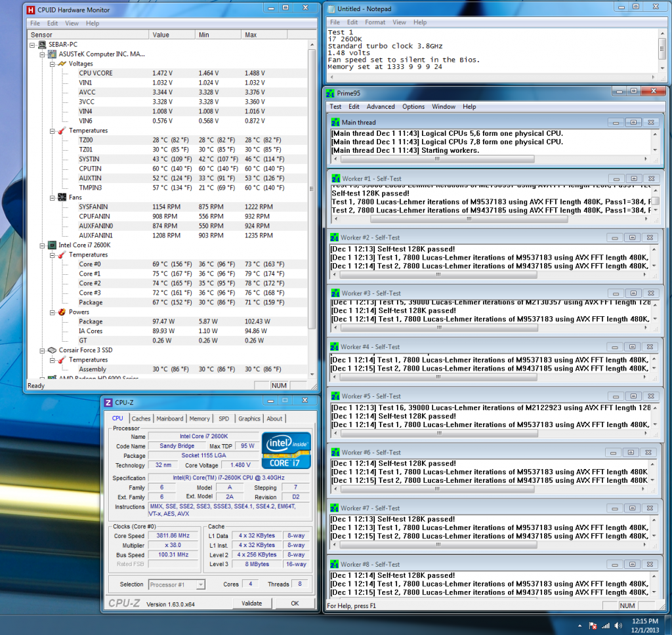
Task: Click the Intel Core i7 2600K chip icon
Action: (x=52, y=245)
